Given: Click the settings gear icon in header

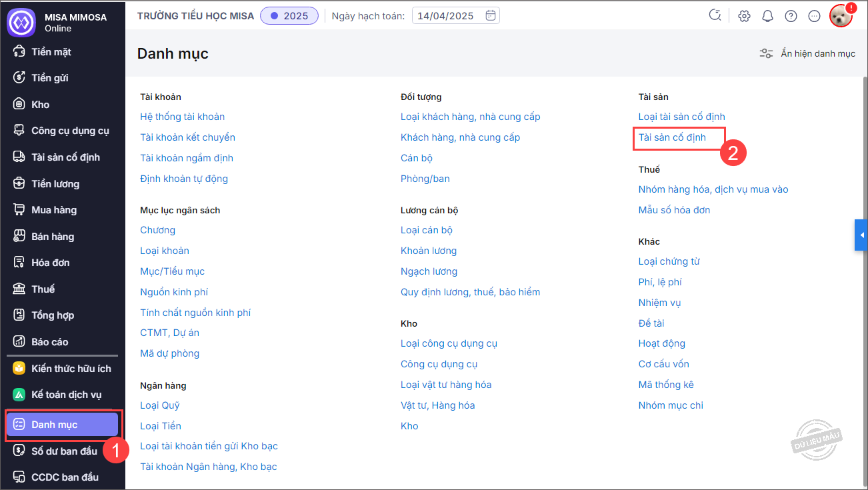Looking at the screenshot, I should coord(744,16).
